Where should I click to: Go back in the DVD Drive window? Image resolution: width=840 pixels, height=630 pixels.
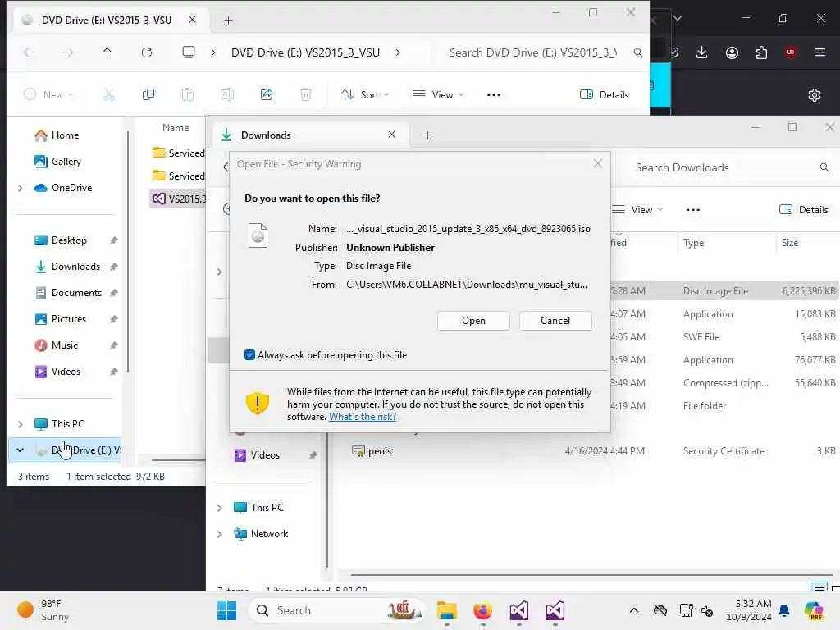[29, 52]
